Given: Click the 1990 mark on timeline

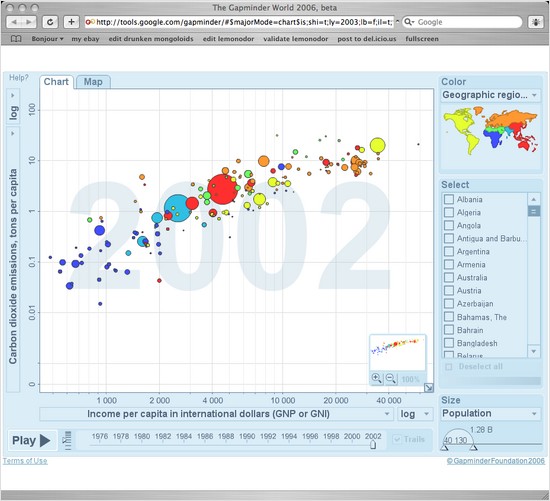Looking at the screenshot, I should 247,436.
